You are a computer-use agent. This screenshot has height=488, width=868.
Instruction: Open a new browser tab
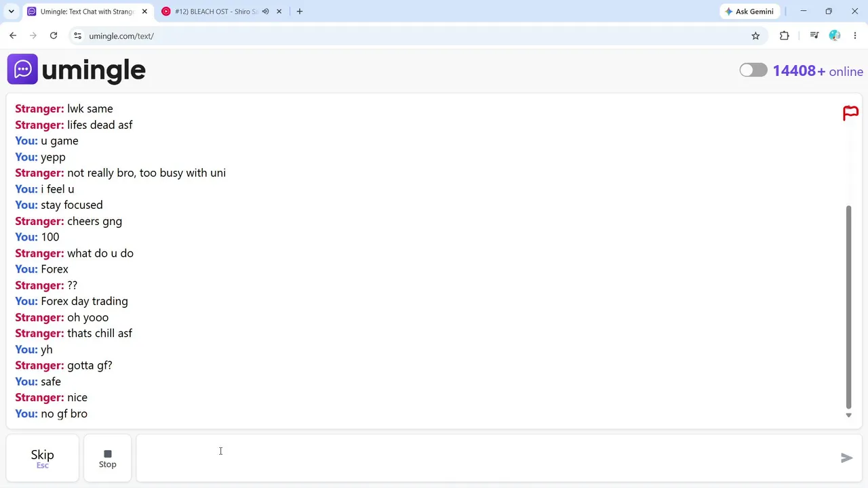(300, 12)
